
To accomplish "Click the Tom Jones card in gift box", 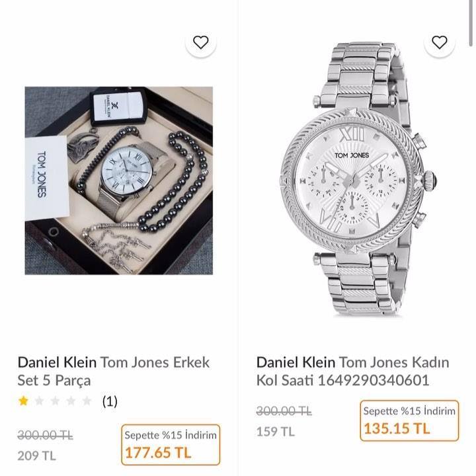I will (x=46, y=177).
